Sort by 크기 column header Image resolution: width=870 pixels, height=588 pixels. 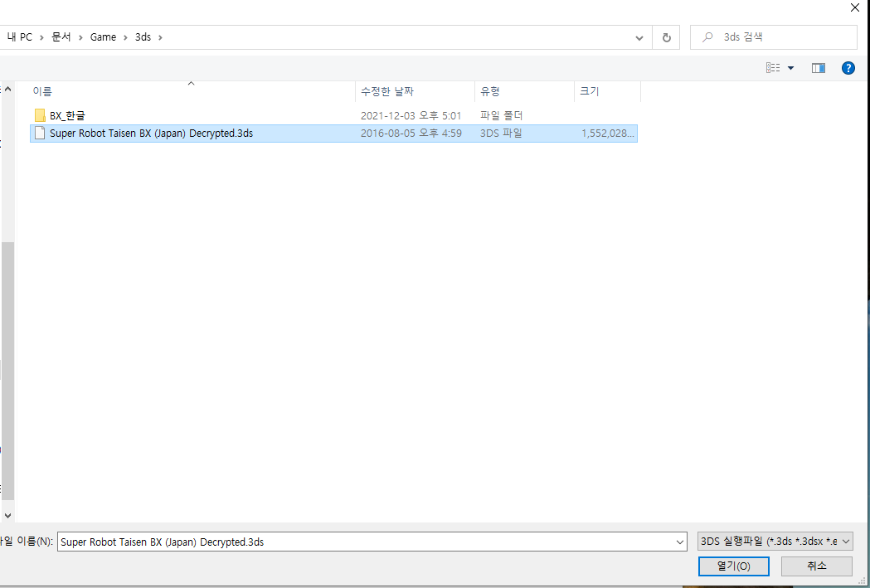tap(607, 91)
